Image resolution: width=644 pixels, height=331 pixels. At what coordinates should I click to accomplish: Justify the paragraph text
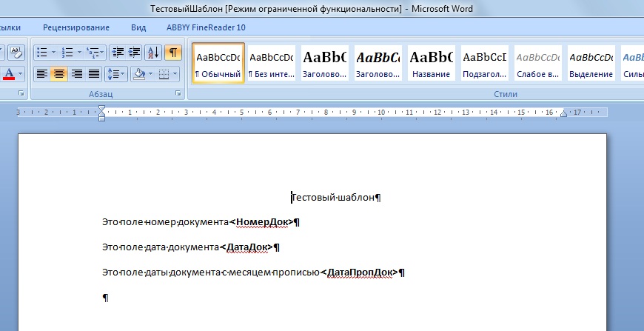point(94,74)
